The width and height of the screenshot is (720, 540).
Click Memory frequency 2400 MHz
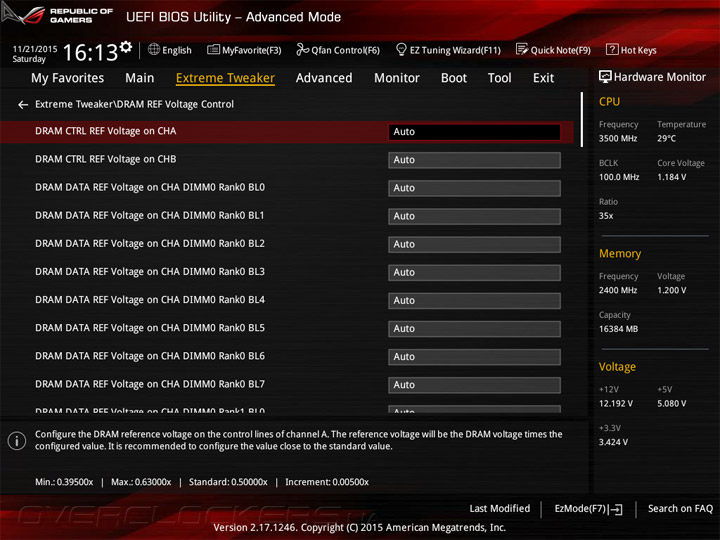coord(618,290)
